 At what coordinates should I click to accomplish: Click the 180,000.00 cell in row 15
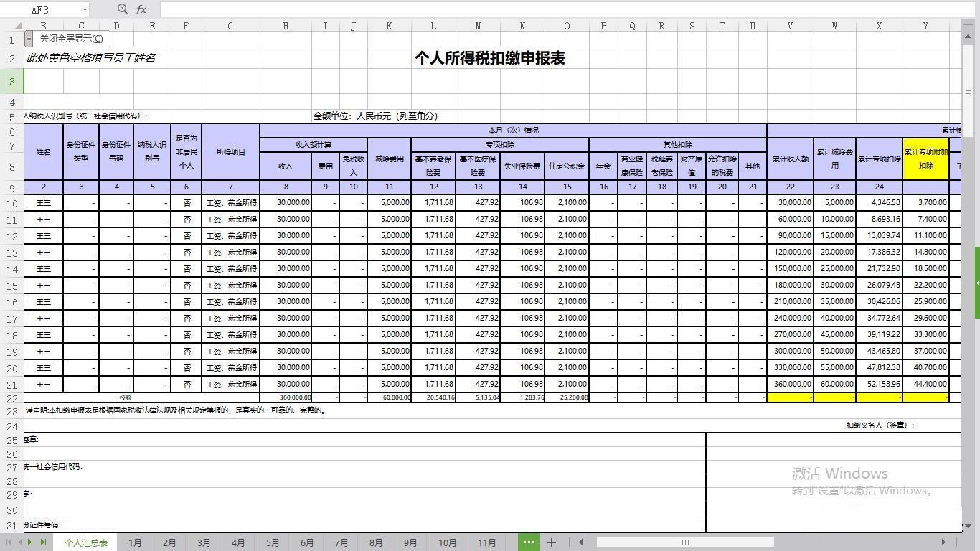click(790, 286)
